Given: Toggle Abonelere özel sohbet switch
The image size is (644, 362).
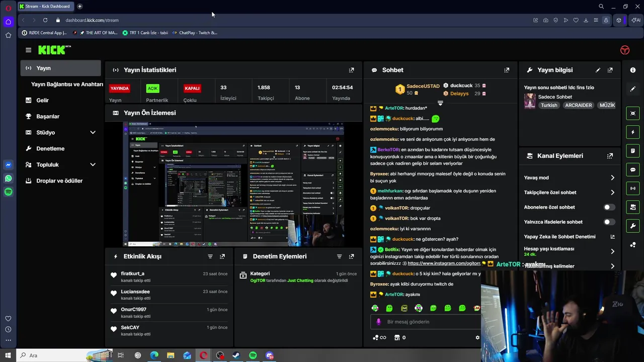Looking at the screenshot, I should pos(609,207).
